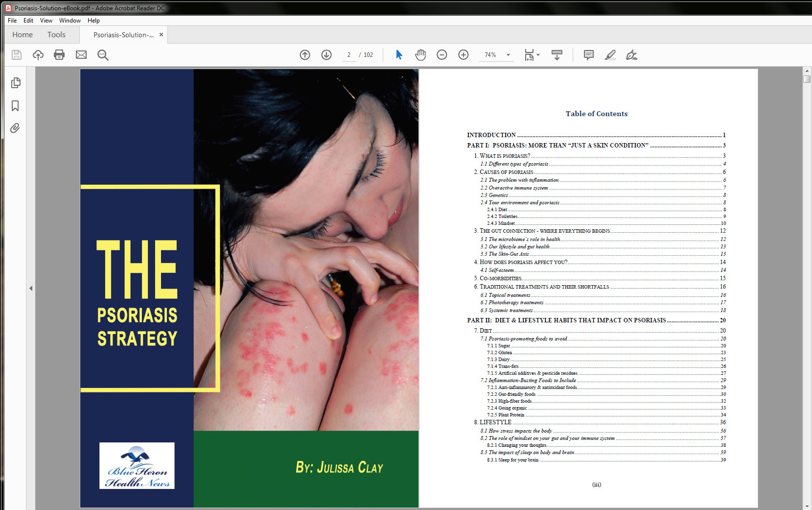Select the Highlight text tool
812x510 pixels.
click(610, 55)
